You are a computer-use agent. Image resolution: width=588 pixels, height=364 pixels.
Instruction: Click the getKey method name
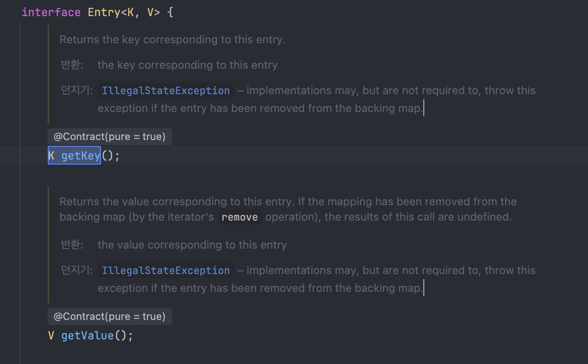click(81, 156)
